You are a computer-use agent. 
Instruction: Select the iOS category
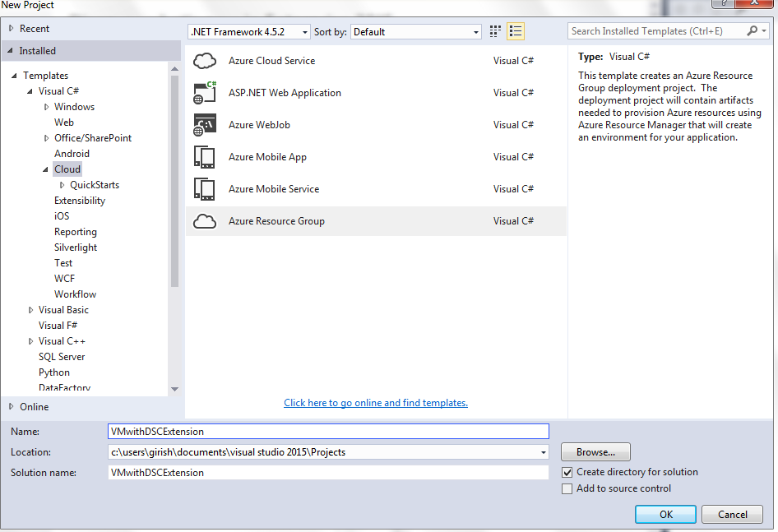[x=62, y=216]
